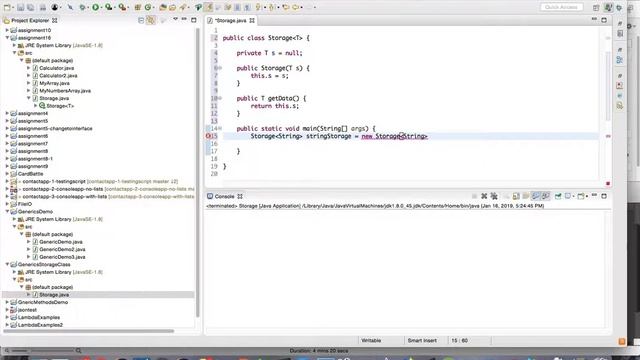Expand the assignment10 project
Image resolution: width=640 pixels, height=360 pixels.
7,30
